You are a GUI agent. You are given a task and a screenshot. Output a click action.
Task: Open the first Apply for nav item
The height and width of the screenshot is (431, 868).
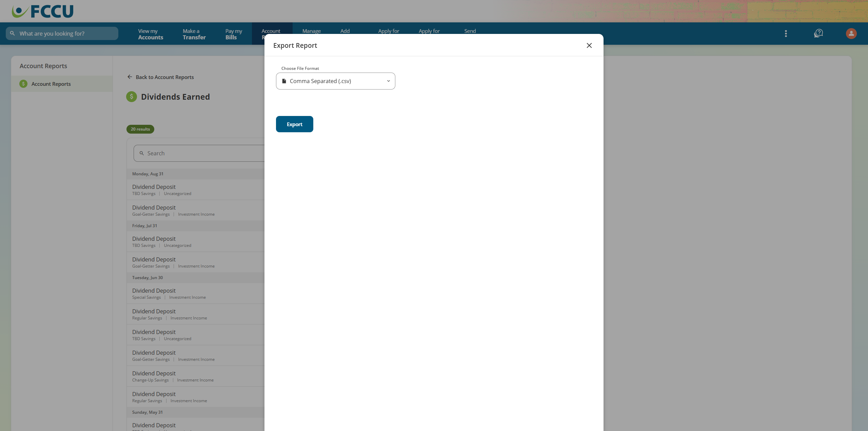pos(389,31)
